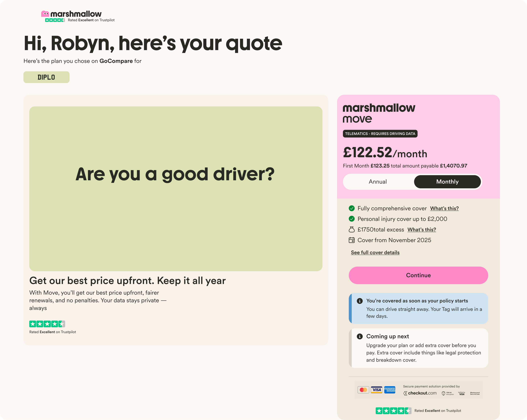The width and height of the screenshot is (527, 420).
Task: Click the checkout.com logo
Action: pyautogui.click(x=420, y=393)
